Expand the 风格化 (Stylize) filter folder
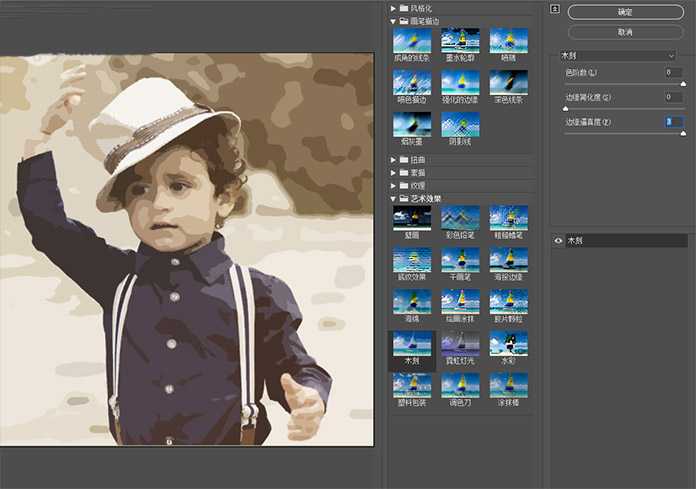Image resolution: width=696 pixels, height=489 pixels. pos(393,8)
